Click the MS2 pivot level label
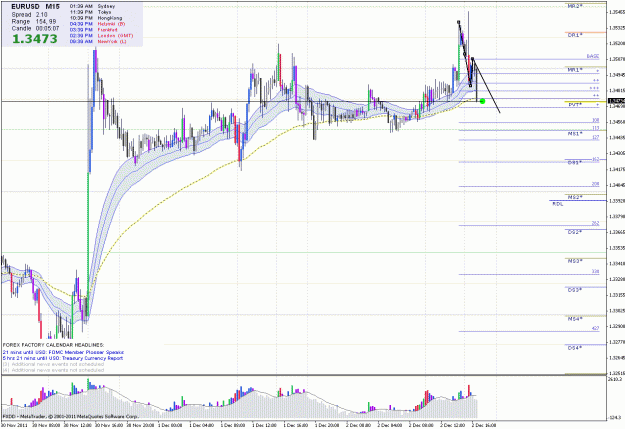The image size is (625, 429). (x=575, y=197)
